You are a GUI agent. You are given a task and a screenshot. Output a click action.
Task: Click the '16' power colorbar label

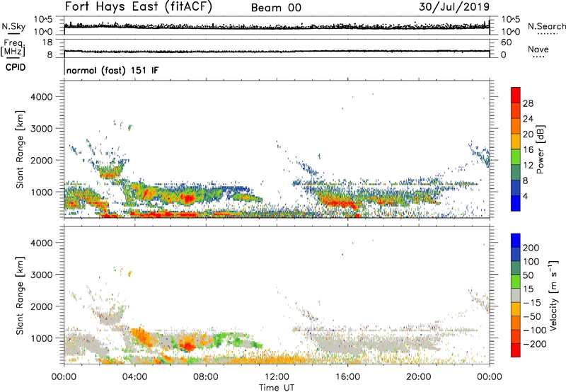tap(528, 150)
